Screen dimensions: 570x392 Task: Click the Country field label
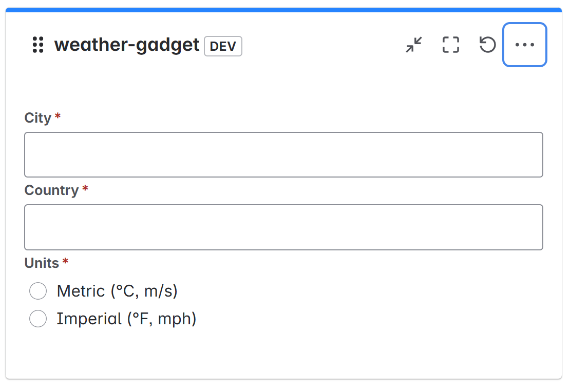[51, 190]
